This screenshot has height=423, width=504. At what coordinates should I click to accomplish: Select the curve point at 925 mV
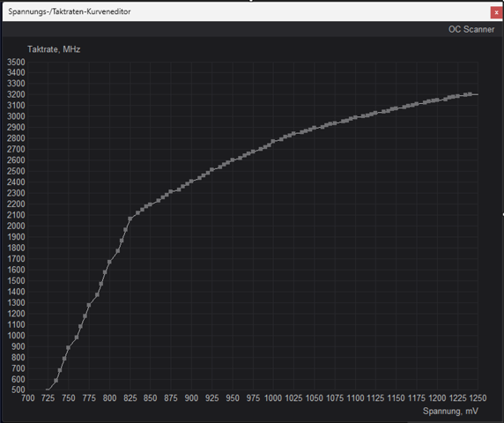tap(211, 170)
